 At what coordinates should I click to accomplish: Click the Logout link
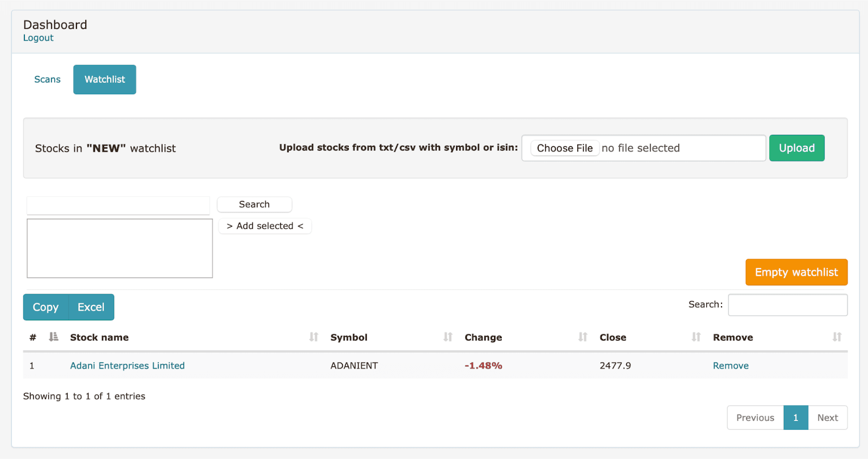coord(38,38)
